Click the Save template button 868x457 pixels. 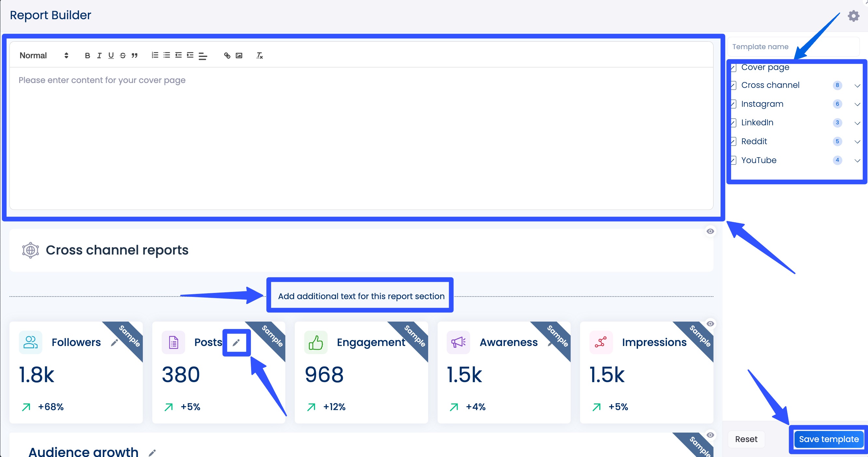(x=829, y=439)
